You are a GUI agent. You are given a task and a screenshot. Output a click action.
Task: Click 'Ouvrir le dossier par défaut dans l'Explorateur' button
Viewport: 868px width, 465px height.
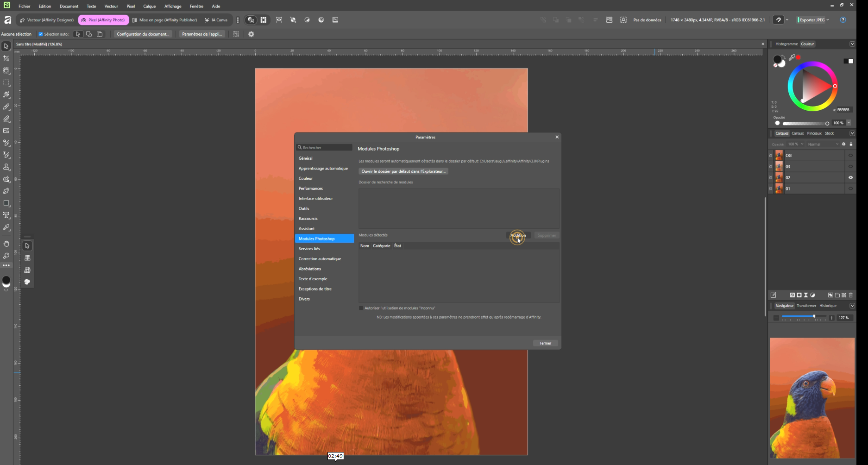click(403, 171)
